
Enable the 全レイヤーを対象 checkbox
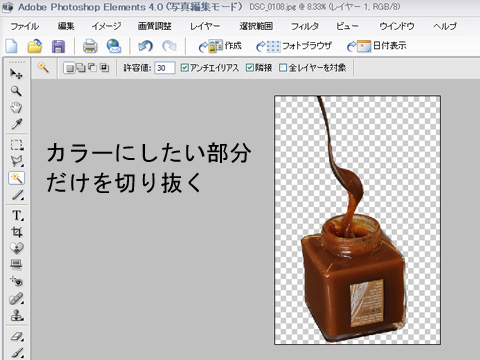point(283,68)
